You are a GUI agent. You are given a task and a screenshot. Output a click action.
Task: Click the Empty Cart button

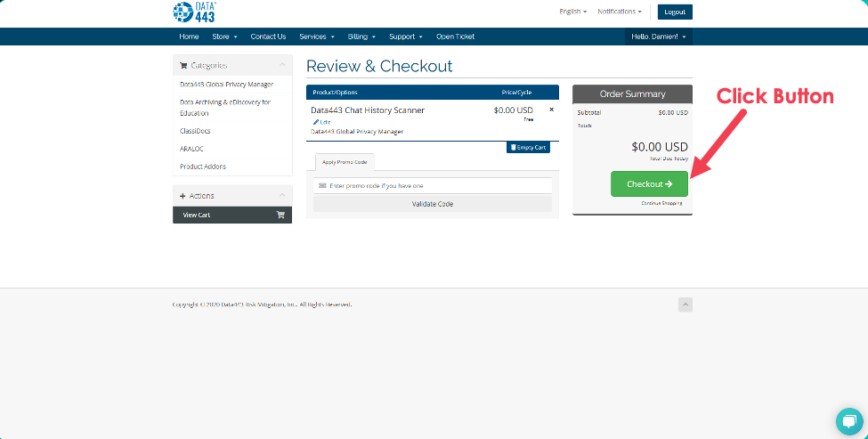528,147
